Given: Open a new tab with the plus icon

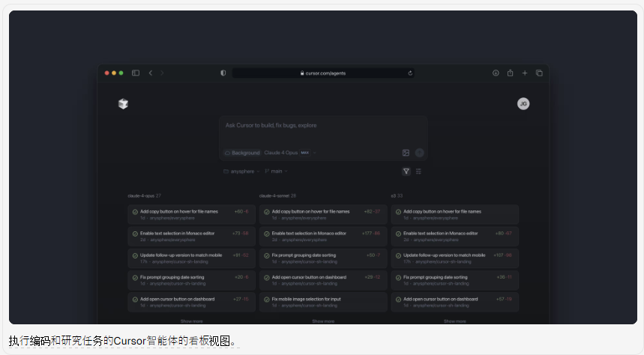Looking at the screenshot, I should 525,73.
